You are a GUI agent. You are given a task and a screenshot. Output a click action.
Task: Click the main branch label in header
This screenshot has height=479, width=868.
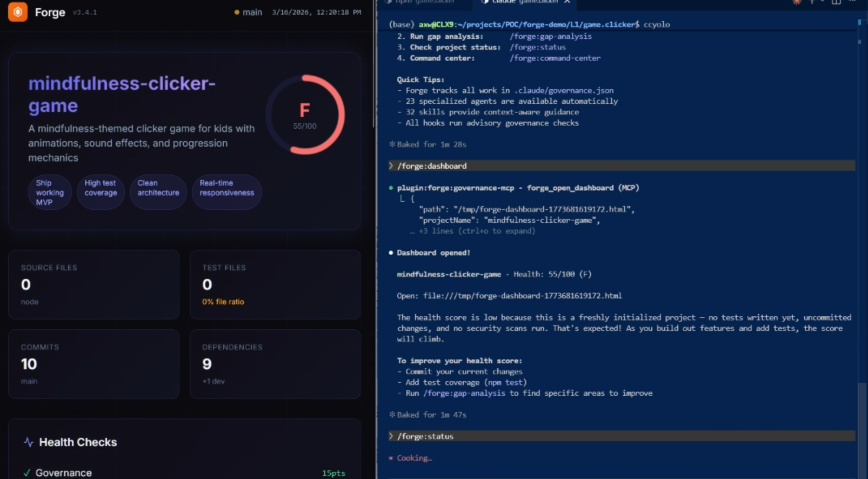click(x=252, y=12)
